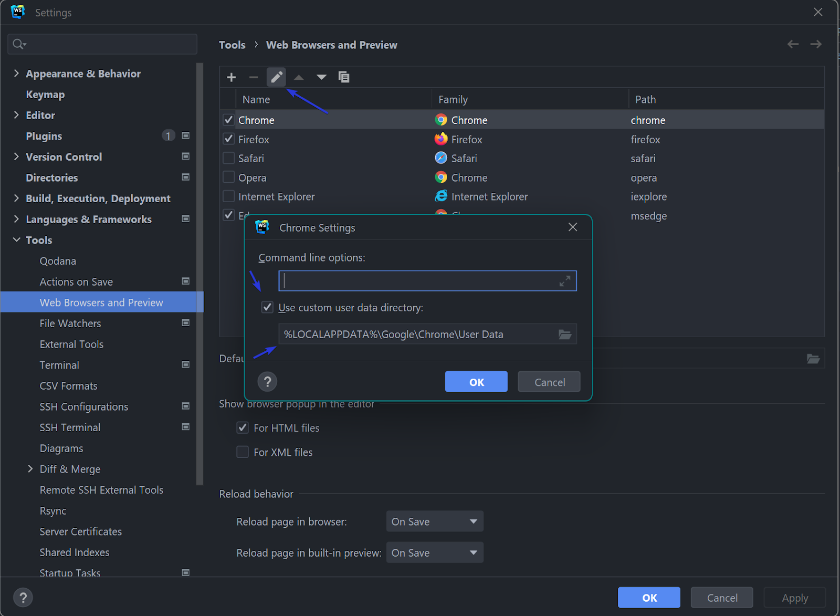
Task: Open the Terminal settings page
Action: click(59, 365)
